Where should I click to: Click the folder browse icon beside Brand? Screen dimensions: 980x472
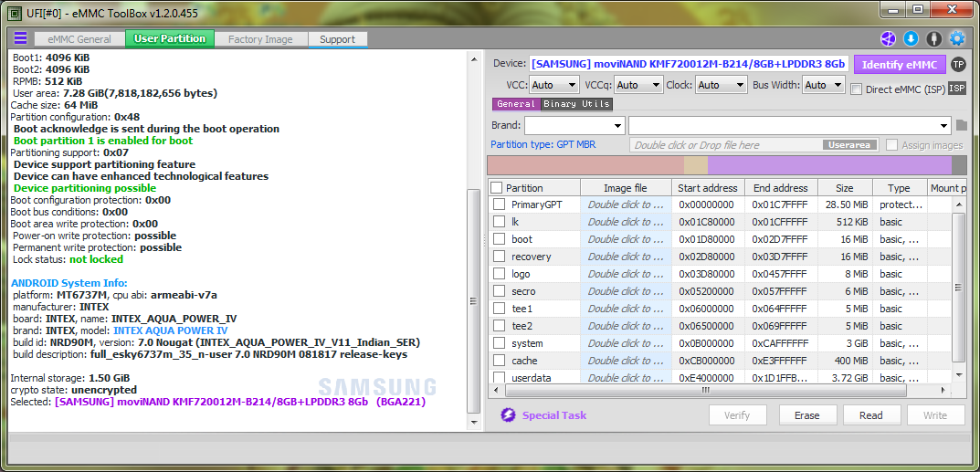[x=961, y=125]
